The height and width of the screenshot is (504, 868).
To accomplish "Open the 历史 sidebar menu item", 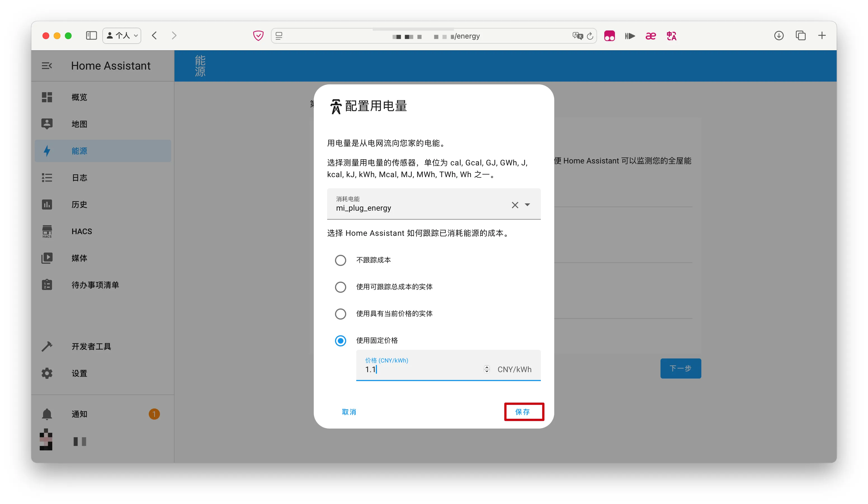I will tap(103, 204).
